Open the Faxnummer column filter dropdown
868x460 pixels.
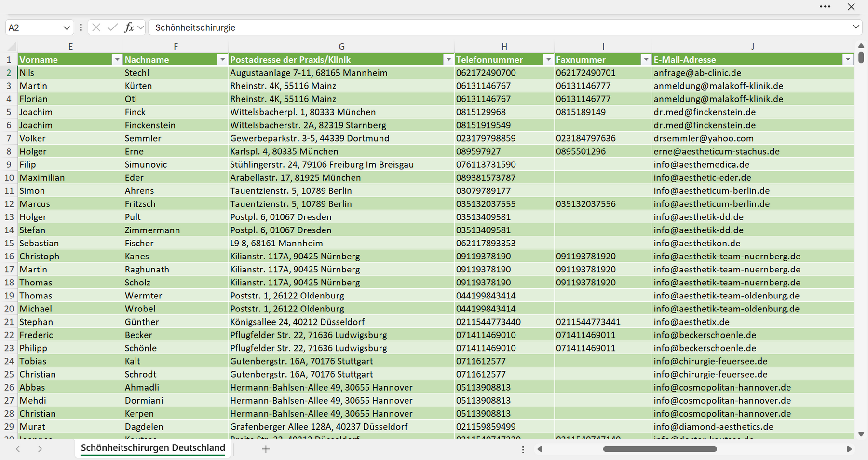(x=646, y=59)
